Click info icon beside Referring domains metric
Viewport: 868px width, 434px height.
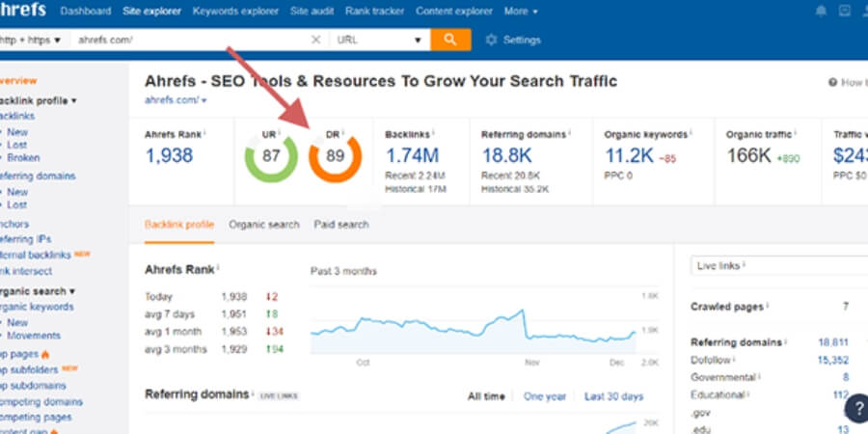(x=570, y=133)
